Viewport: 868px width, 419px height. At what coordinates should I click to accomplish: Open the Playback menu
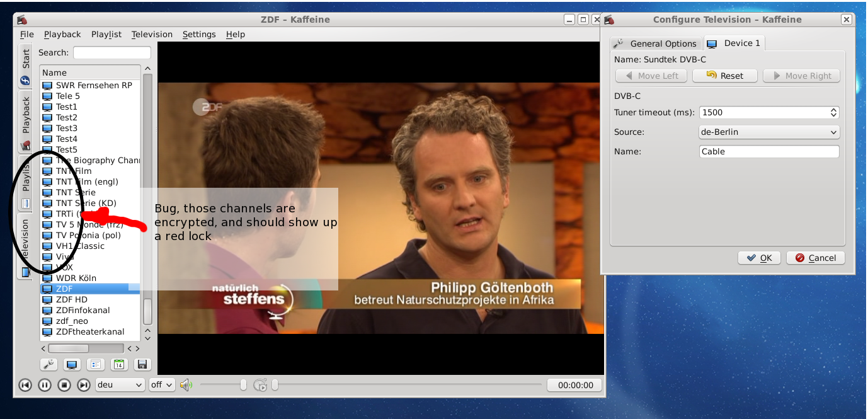click(62, 34)
